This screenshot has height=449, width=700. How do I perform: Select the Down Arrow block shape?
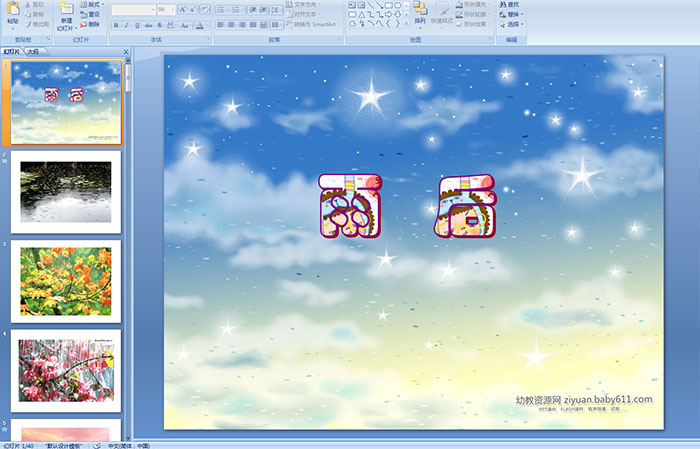pyautogui.click(x=397, y=14)
